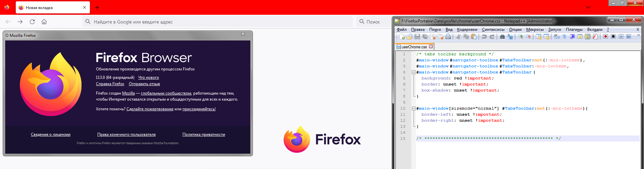Click Firefox reload button

32,22
